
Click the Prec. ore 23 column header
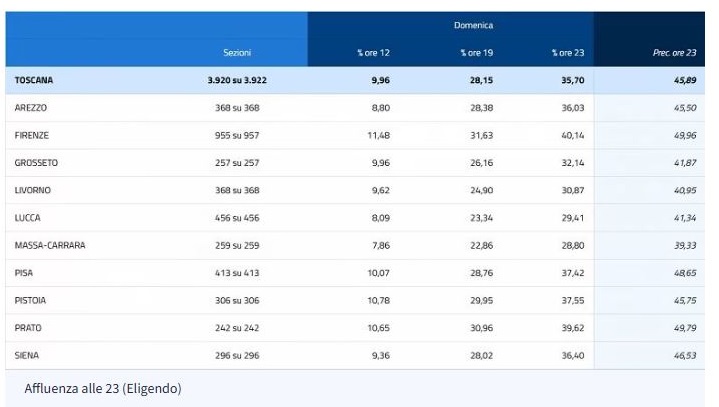click(x=675, y=53)
